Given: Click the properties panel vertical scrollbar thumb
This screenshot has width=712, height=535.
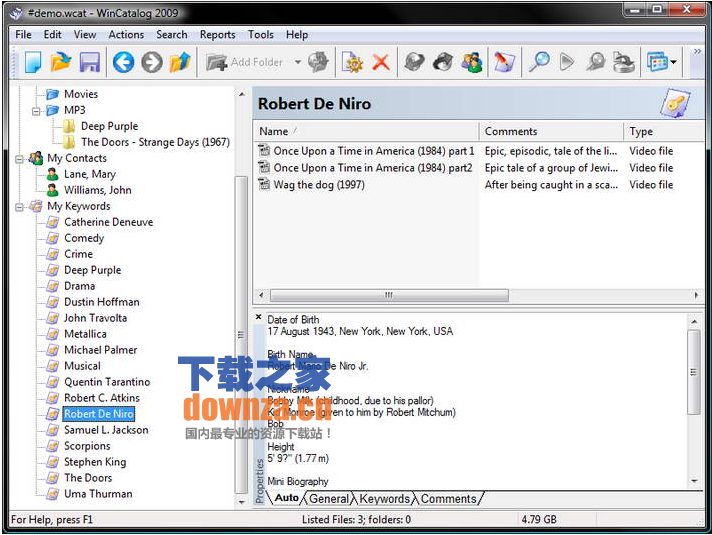Looking at the screenshot, I should point(694,372).
